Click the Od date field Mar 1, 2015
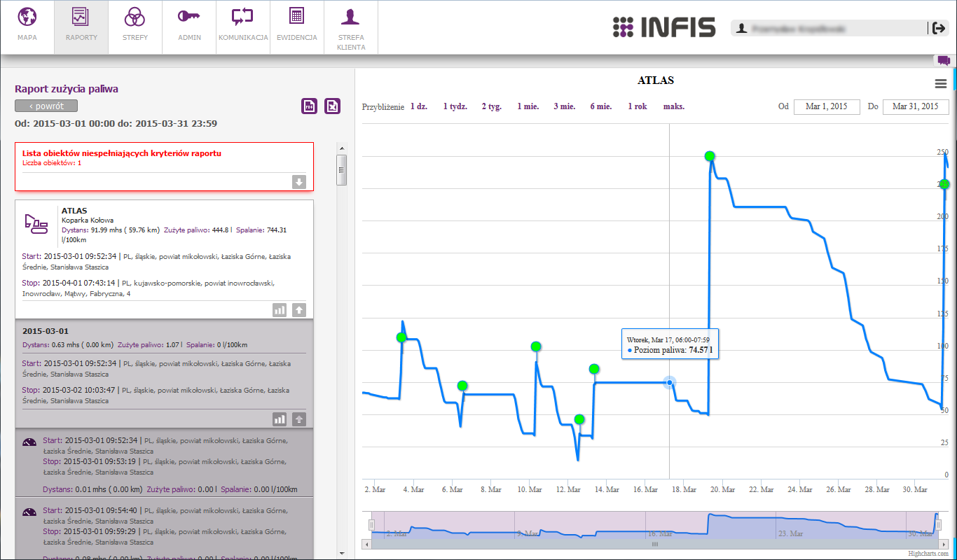The width and height of the screenshot is (957, 560). coord(827,106)
